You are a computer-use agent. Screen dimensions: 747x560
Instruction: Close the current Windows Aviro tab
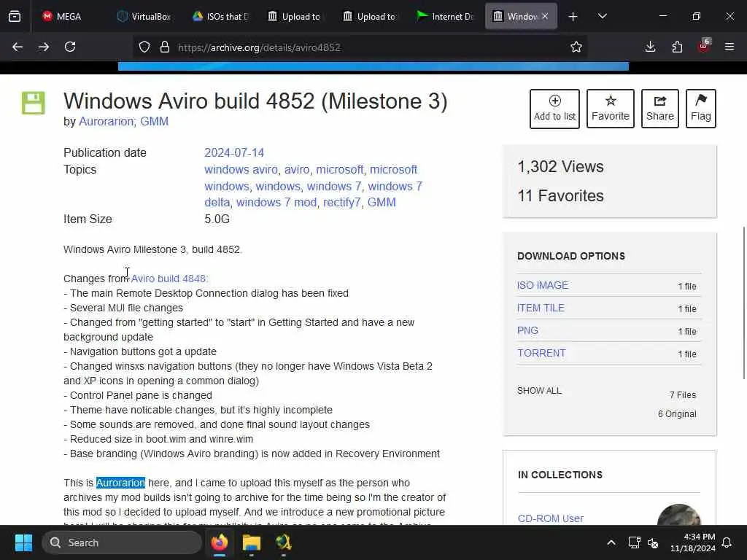point(545,16)
